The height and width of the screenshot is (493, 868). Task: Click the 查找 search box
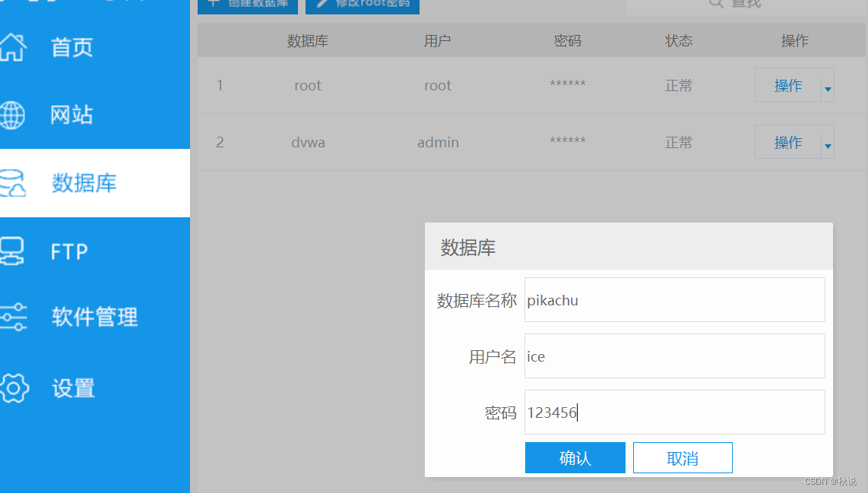746,5
